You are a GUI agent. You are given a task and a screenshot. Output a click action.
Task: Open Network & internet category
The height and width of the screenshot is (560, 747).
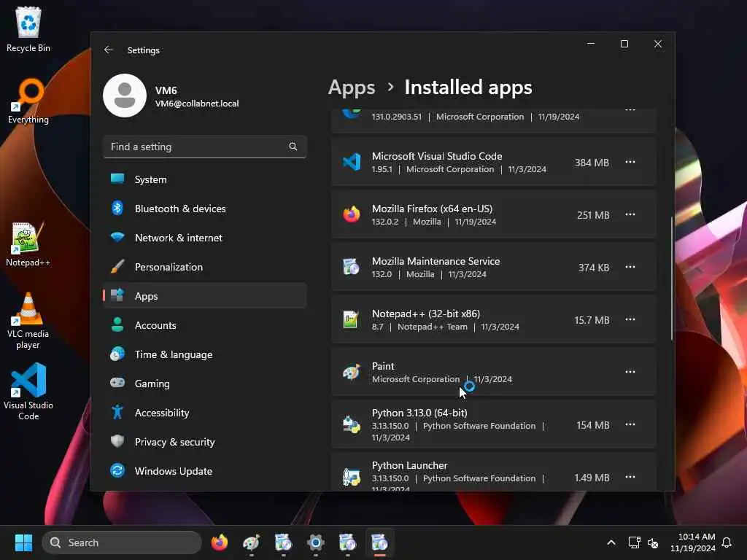[205, 237]
